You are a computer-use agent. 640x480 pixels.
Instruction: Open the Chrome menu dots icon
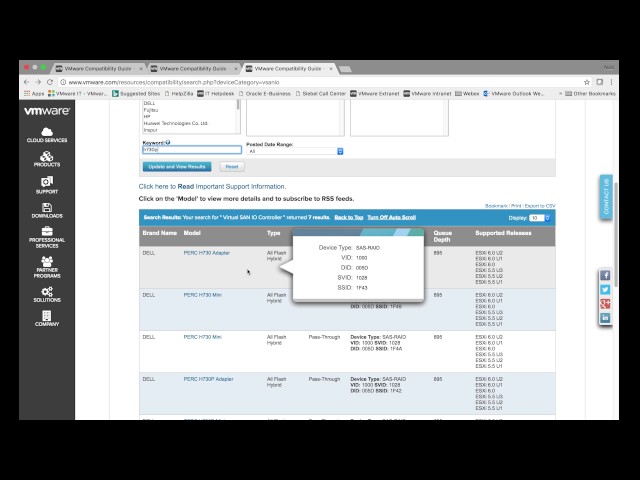click(611, 82)
